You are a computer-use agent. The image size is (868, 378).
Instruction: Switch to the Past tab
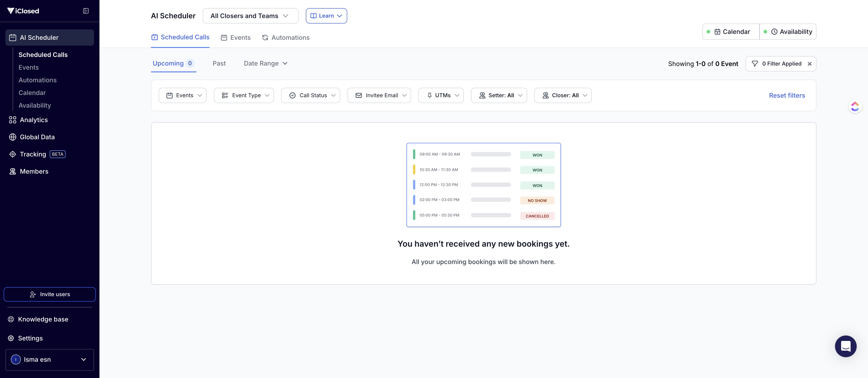[219, 63]
